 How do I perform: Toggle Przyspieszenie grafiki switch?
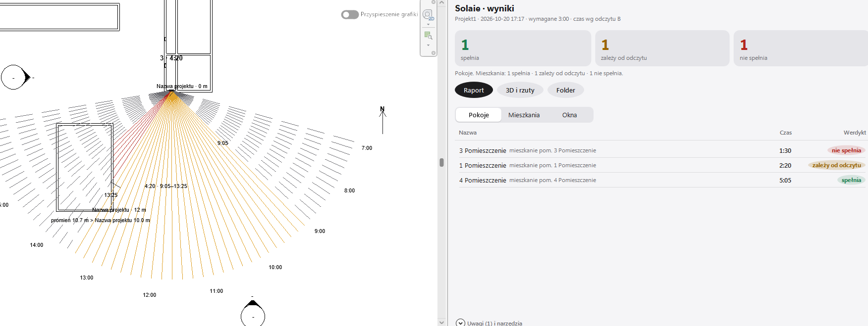pos(350,14)
